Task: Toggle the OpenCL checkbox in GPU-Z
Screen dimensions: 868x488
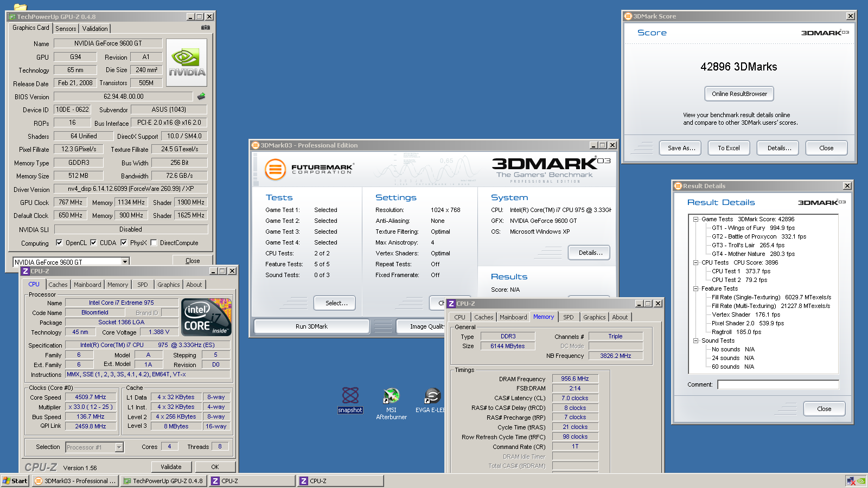Action: pyautogui.click(x=59, y=242)
